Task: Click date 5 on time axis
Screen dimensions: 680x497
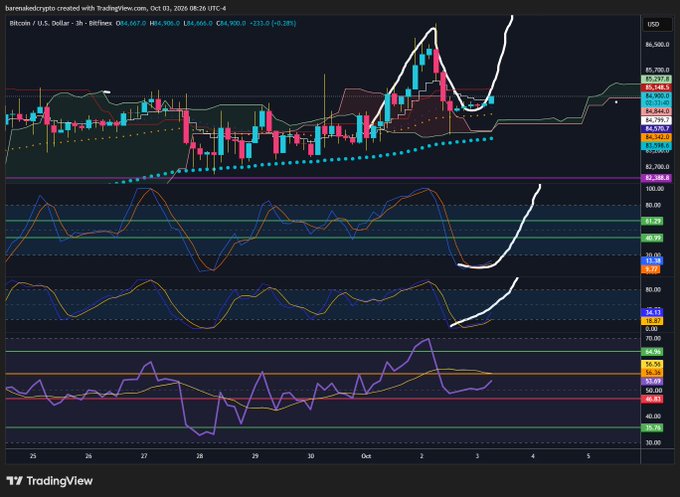Action: 588,456
